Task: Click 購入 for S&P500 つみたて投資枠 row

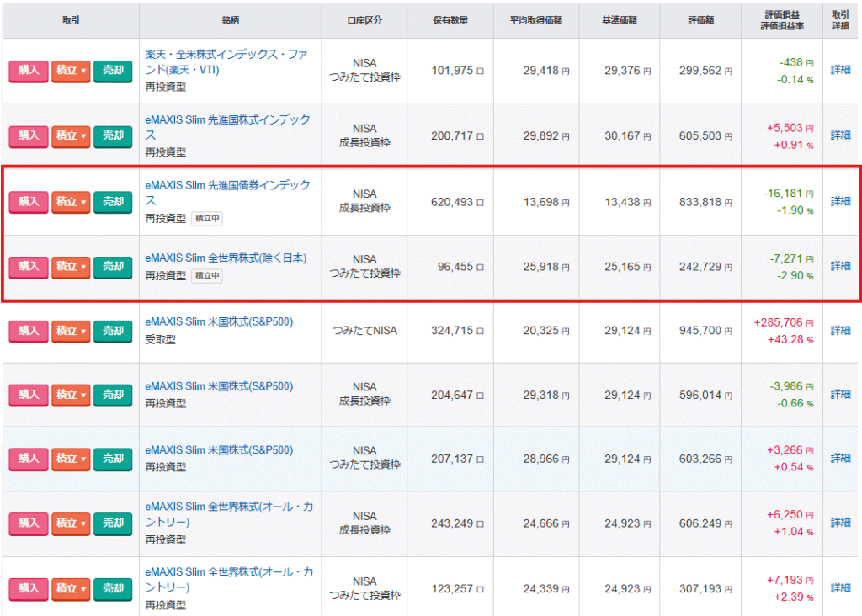Action: [29, 459]
